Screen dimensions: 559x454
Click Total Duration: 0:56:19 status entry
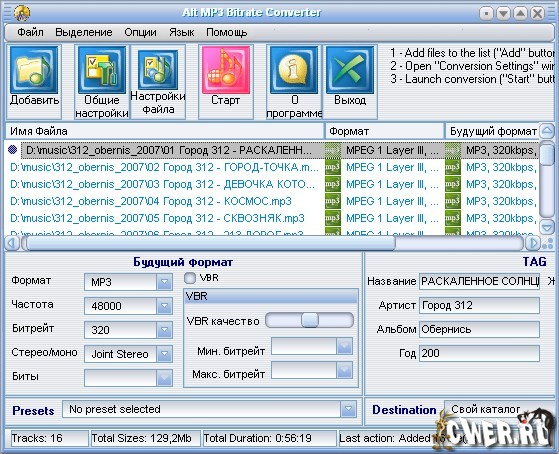[x=270, y=438]
